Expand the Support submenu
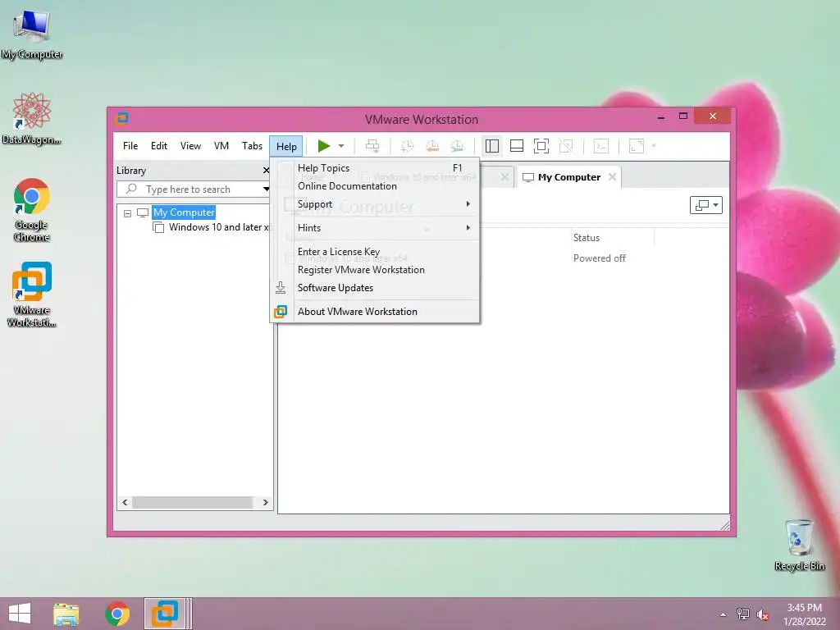The width and height of the screenshot is (840, 630). [x=374, y=204]
